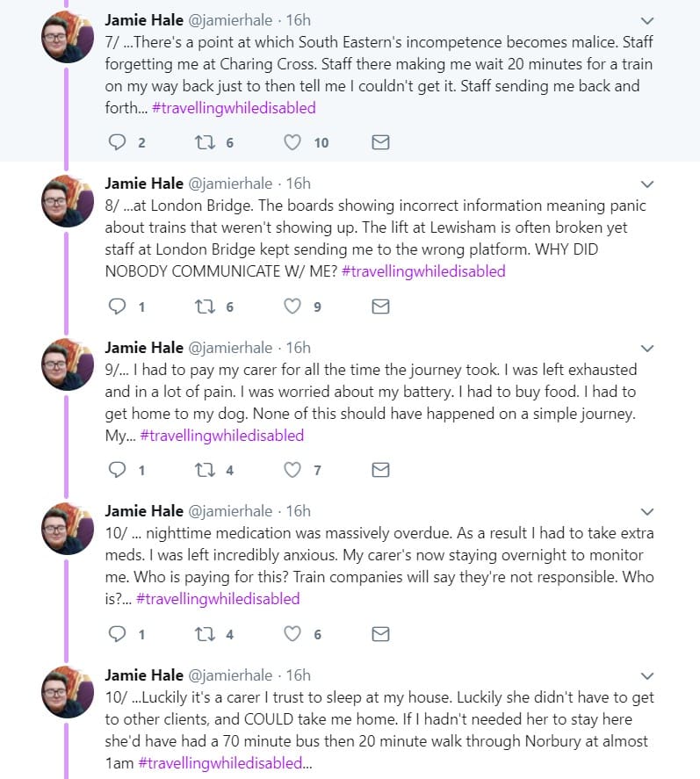
Task: Expand chevron menu on 9/ tweet
Action: [646, 349]
